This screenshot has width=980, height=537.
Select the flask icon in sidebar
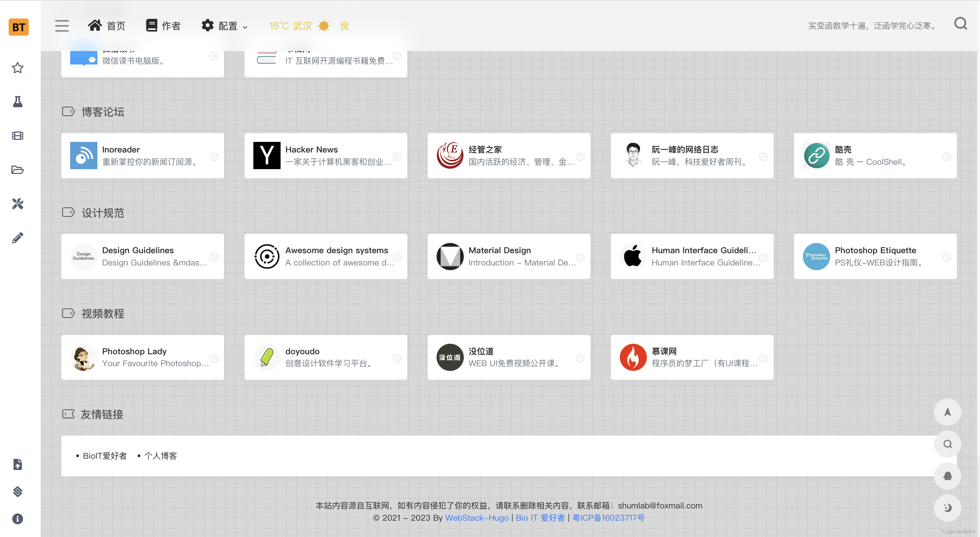click(x=17, y=101)
